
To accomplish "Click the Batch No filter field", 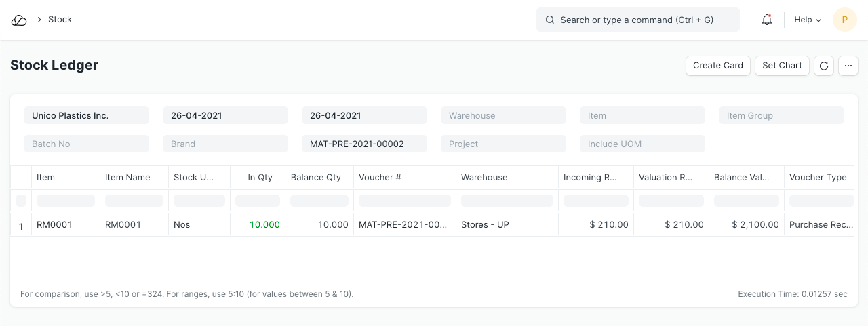I will point(86,144).
